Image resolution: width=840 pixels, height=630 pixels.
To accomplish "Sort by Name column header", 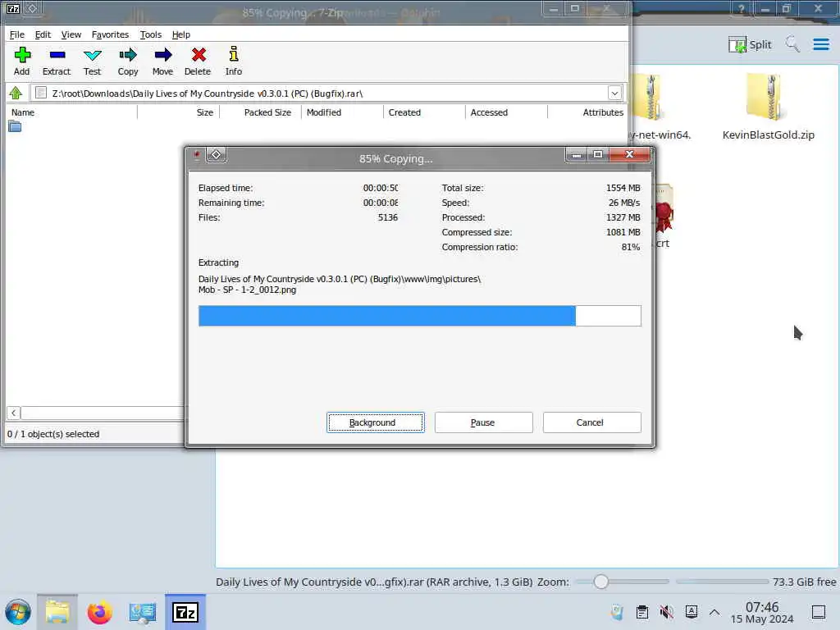I will tap(72, 112).
